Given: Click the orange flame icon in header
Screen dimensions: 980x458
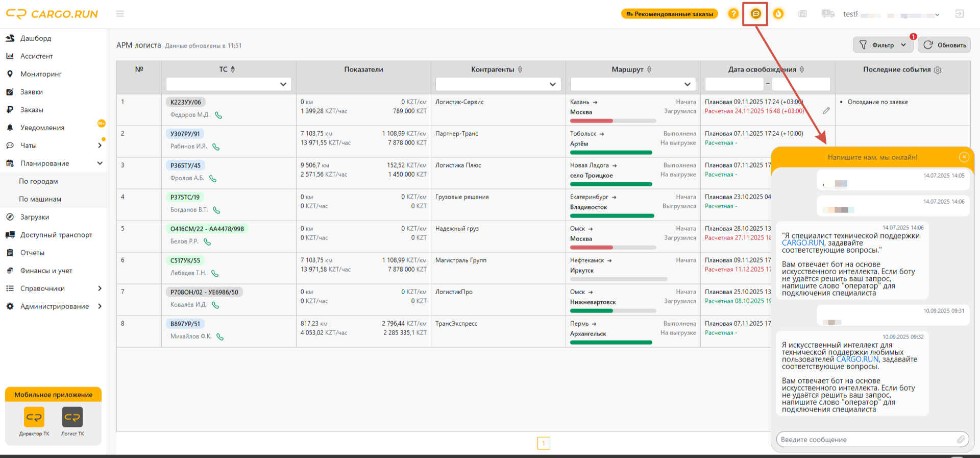Looking at the screenshot, I should point(778,14).
